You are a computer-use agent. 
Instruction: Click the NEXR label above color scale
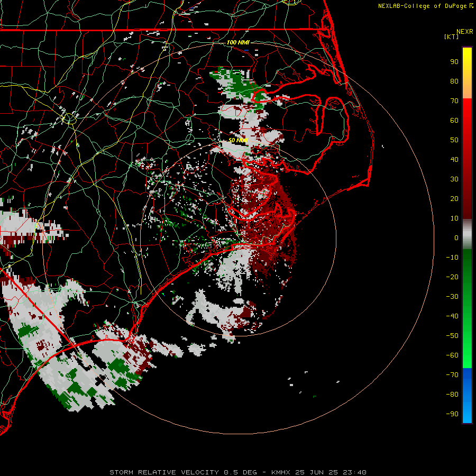click(465, 32)
